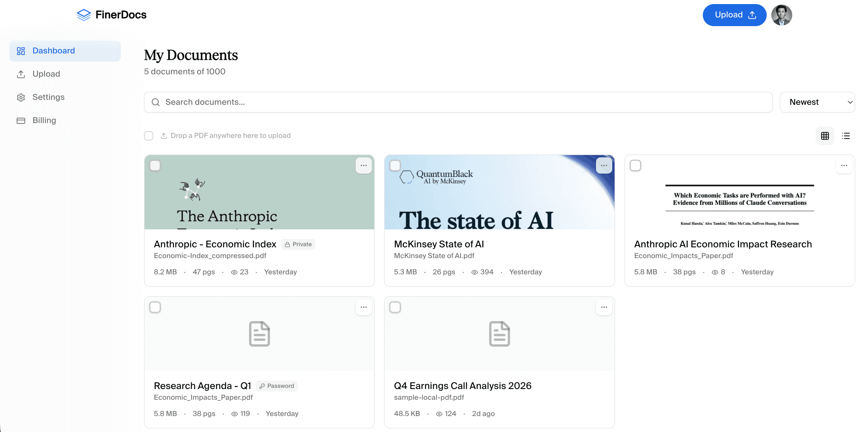Click the user profile avatar
Viewport: 868px width, 432px height.
(782, 15)
